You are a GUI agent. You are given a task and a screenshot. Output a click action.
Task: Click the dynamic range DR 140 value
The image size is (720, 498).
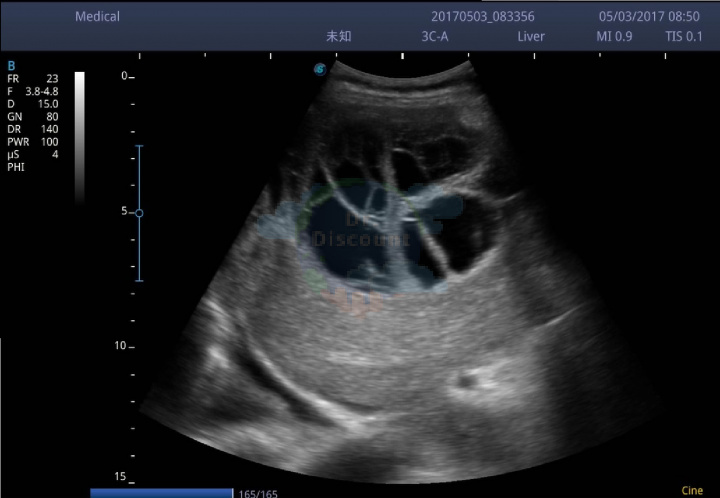[x=33, y=129]
